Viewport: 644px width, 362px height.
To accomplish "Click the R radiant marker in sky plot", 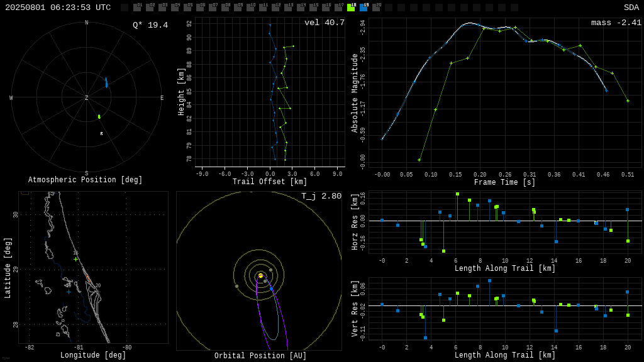I will click(x=101, y=134).
